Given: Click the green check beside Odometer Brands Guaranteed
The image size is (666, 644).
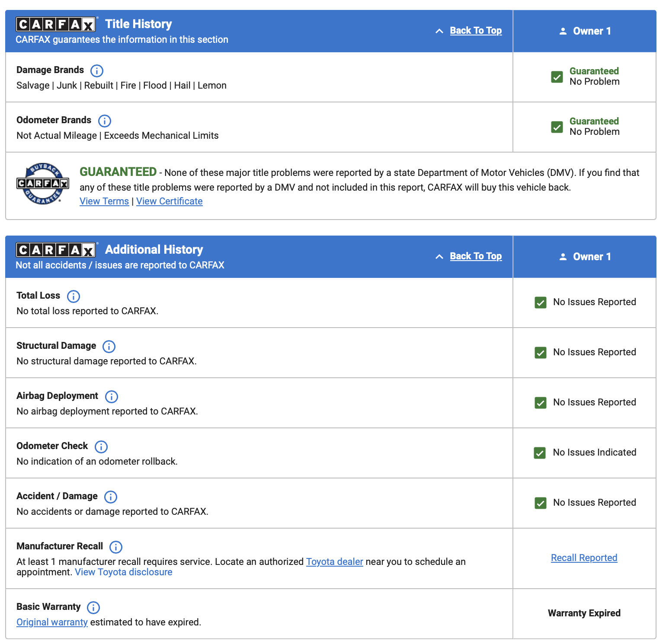Looking at the screenshot, I should coord(557,127).
